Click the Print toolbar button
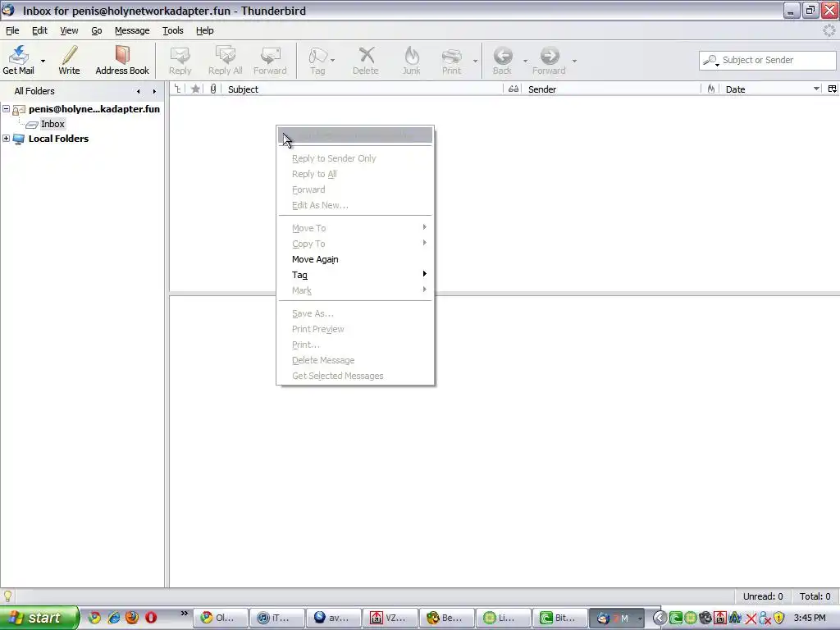 click(451, 59)
